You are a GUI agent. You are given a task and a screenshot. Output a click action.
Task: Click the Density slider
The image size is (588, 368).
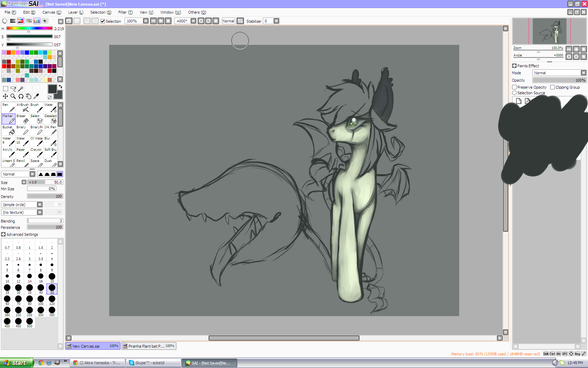coord(45,197)
